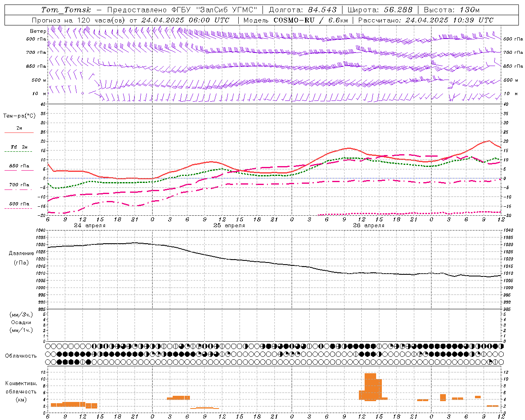This screenshot has width=525, height=420.
Task: Click the Конвективн. label
Action: [21, 383]
